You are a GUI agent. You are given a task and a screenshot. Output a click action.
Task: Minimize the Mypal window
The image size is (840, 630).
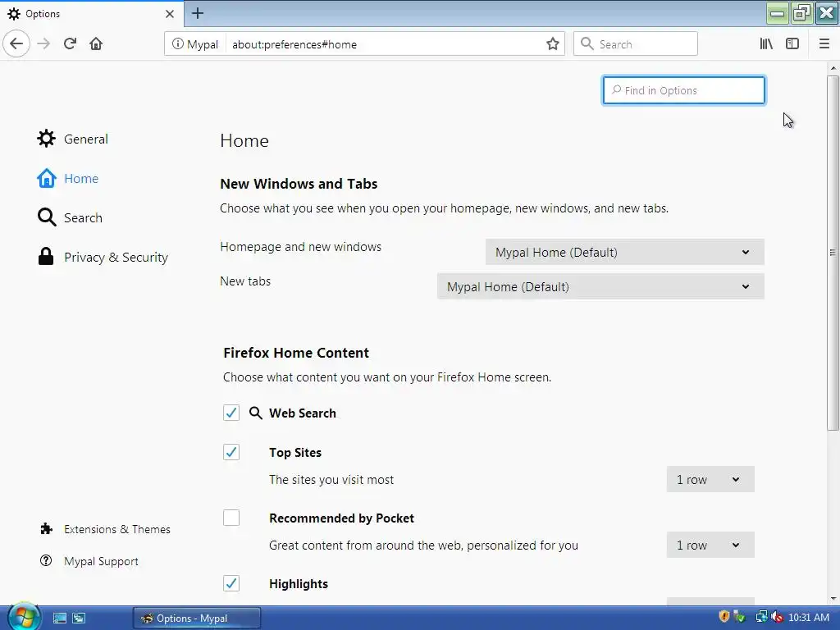tap(778, 13)
